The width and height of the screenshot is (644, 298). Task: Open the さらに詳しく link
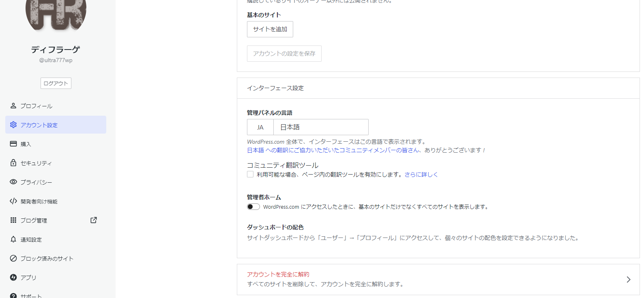[x=421, y=175]
